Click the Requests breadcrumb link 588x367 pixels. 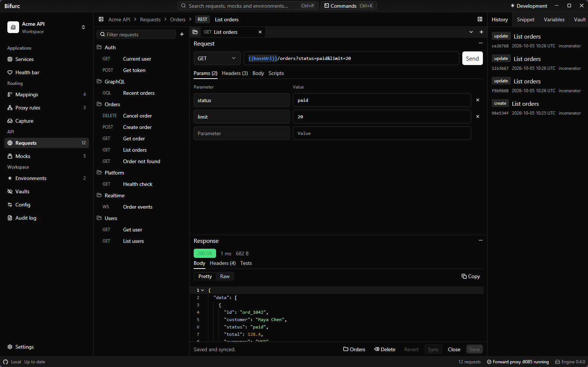coord(150,19)
